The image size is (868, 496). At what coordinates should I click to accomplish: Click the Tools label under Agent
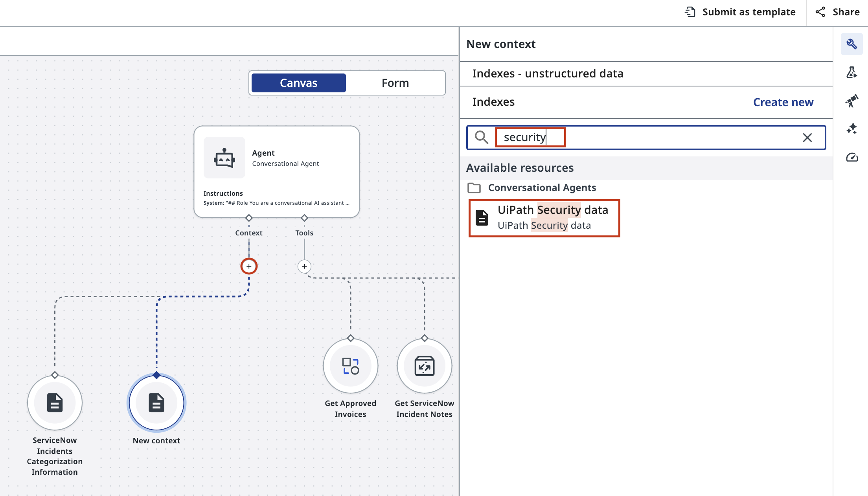[304, 233]
